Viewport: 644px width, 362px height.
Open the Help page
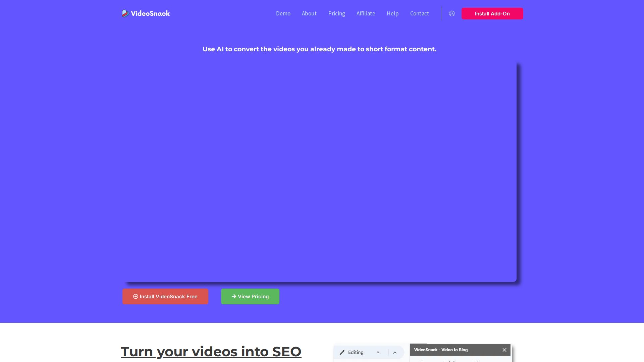coord(392,13)
